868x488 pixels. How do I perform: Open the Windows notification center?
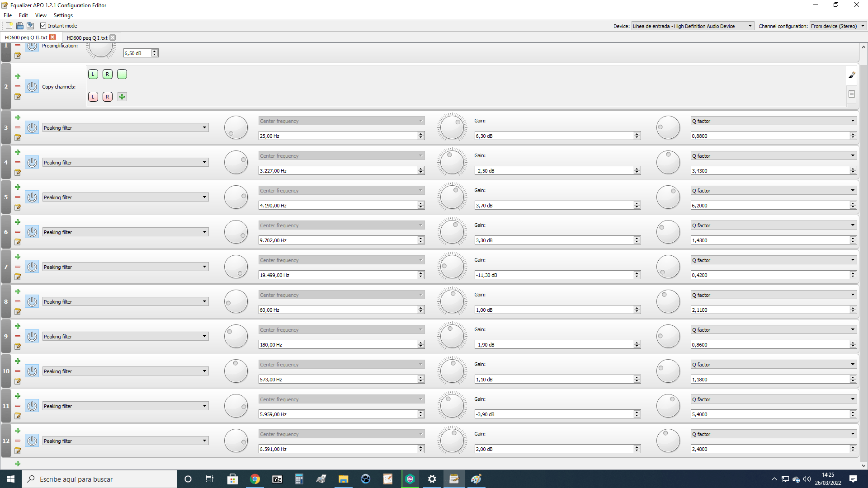(853, 479)
